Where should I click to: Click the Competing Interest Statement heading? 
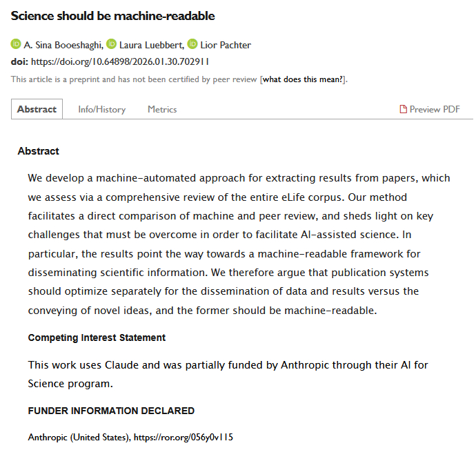(97, 337)
